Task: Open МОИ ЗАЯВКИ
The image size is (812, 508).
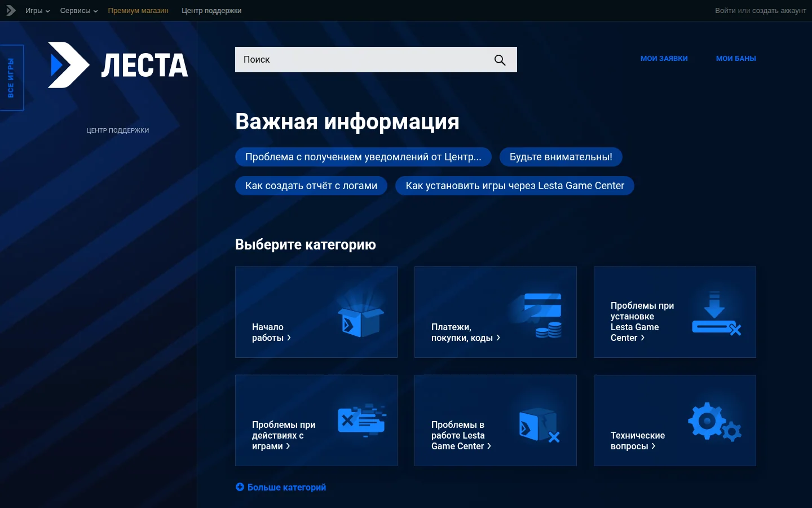Action: 664,59
